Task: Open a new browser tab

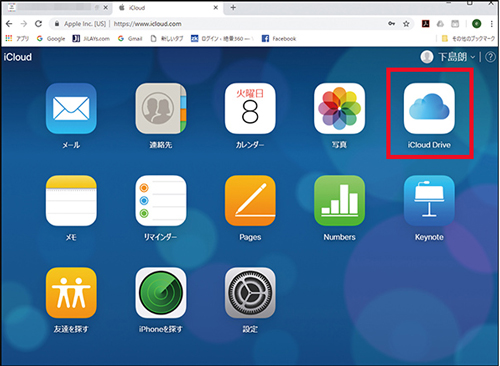Action: pos(233,8)
